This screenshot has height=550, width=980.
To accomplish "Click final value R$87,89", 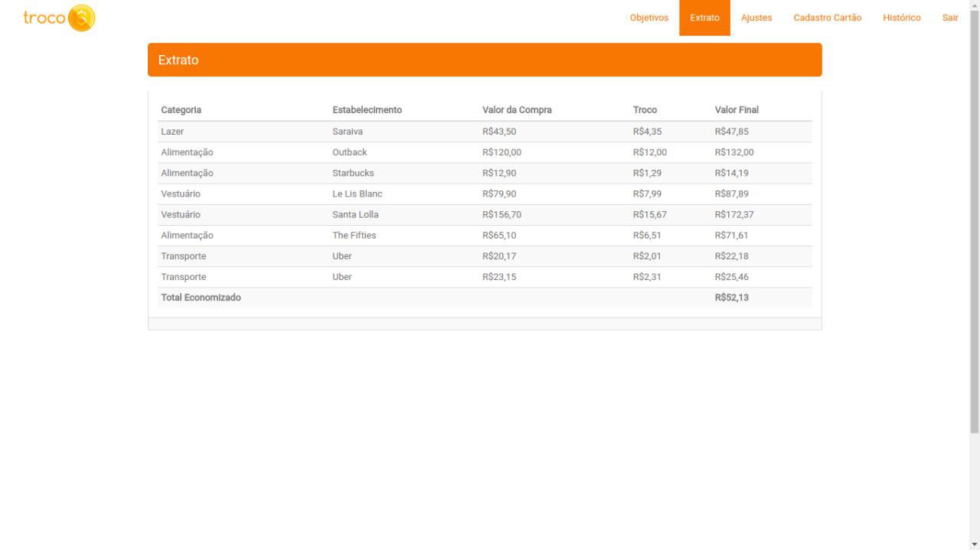I will [732, 194].
